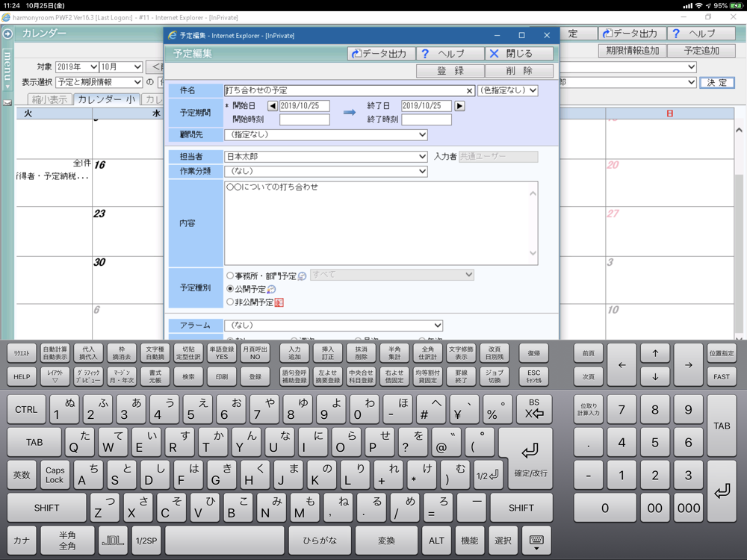The height and width of the screenshot is (560, 747).
Task: Click the 内容 text area
Action: click(381, 223)
